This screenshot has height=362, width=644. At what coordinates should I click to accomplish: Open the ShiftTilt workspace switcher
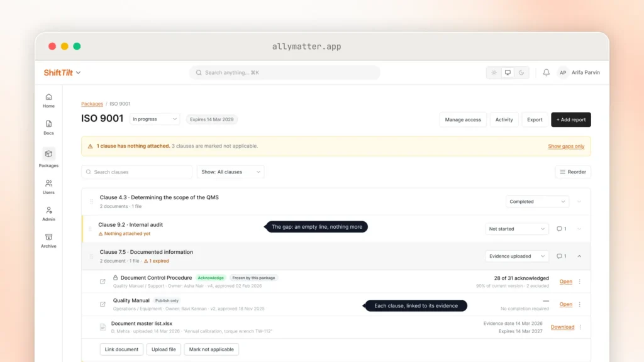(x=62, y=73)
